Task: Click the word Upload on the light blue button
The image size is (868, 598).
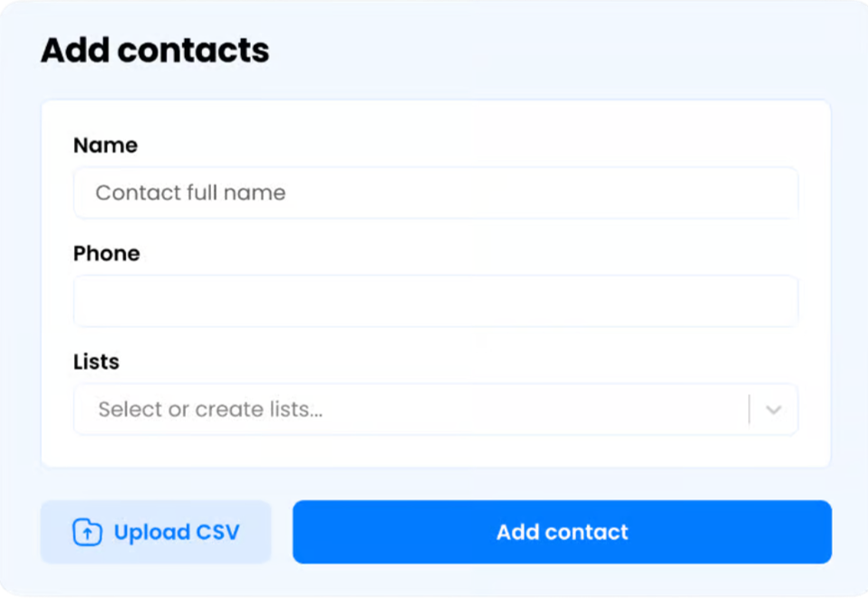Action: coord(152,533)
